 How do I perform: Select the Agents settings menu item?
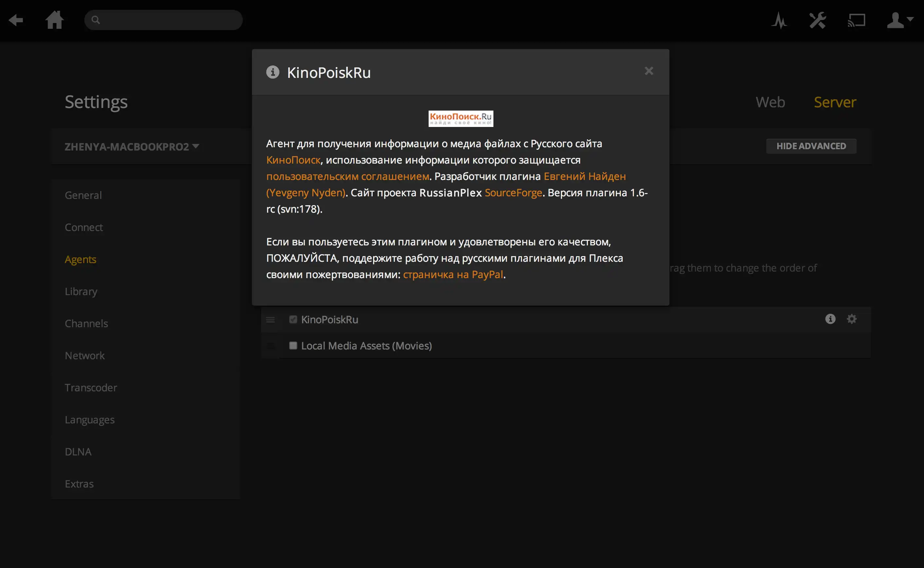80,258
